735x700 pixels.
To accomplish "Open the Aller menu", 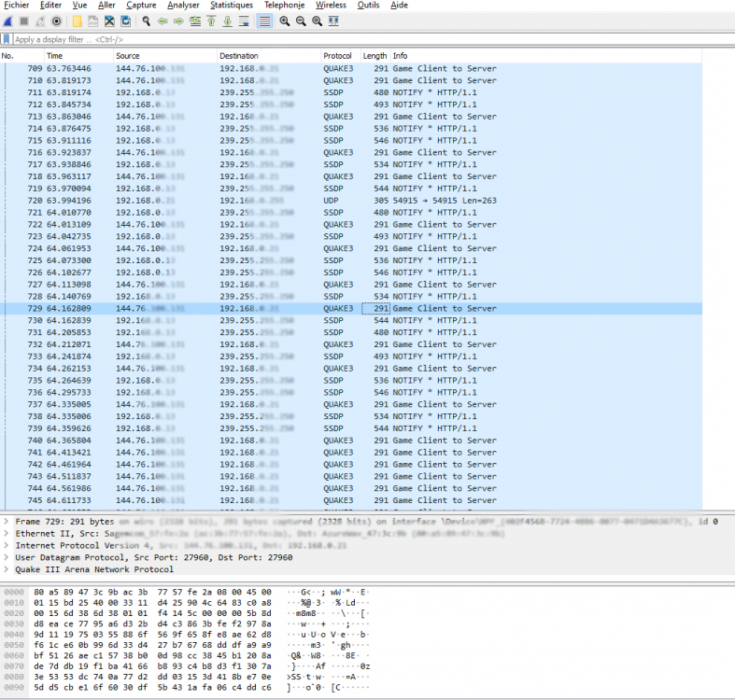I will pyautogui.click(x=106, y=6).
